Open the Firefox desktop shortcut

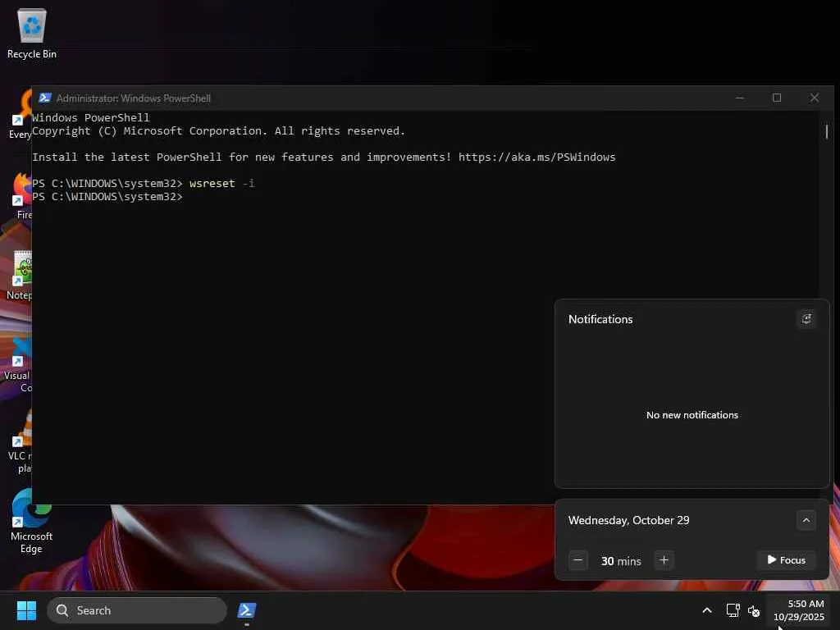point(21,196)
